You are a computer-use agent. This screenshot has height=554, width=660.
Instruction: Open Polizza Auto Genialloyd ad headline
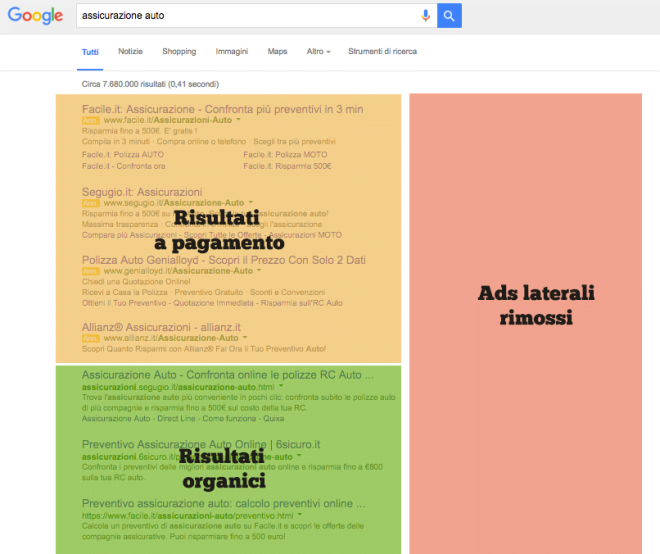tap(224, 260)
